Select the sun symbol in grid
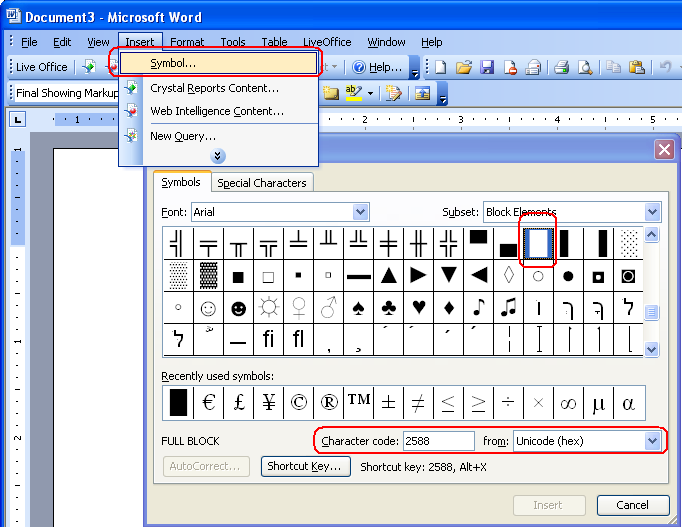 pos(268,308)
